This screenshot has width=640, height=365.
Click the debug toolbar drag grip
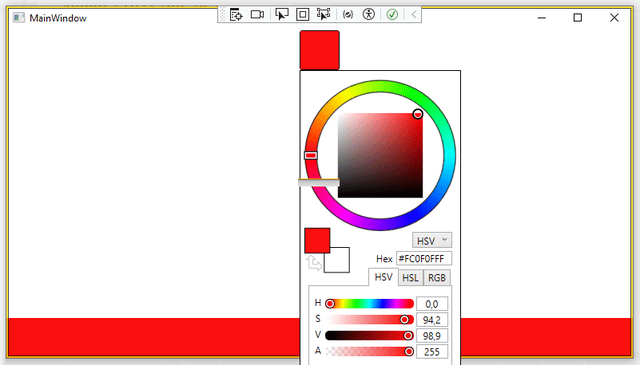click(x=222, y=15)
